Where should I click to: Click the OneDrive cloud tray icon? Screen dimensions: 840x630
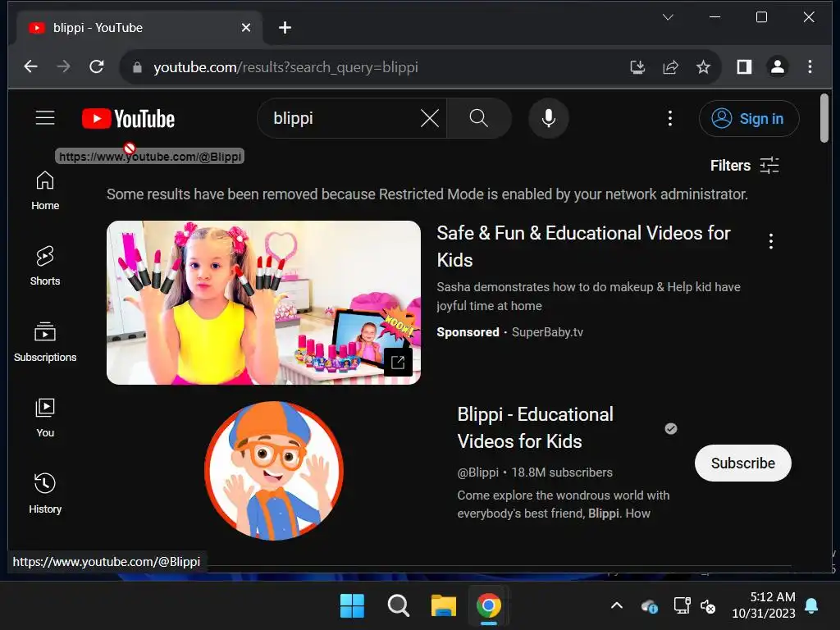650,606
